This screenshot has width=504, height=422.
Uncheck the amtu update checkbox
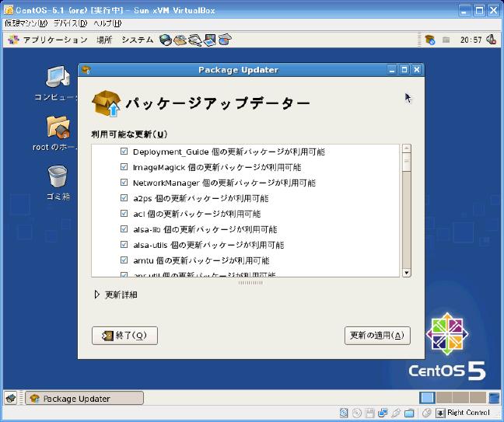pyautogui.click(x=124, y=260)
